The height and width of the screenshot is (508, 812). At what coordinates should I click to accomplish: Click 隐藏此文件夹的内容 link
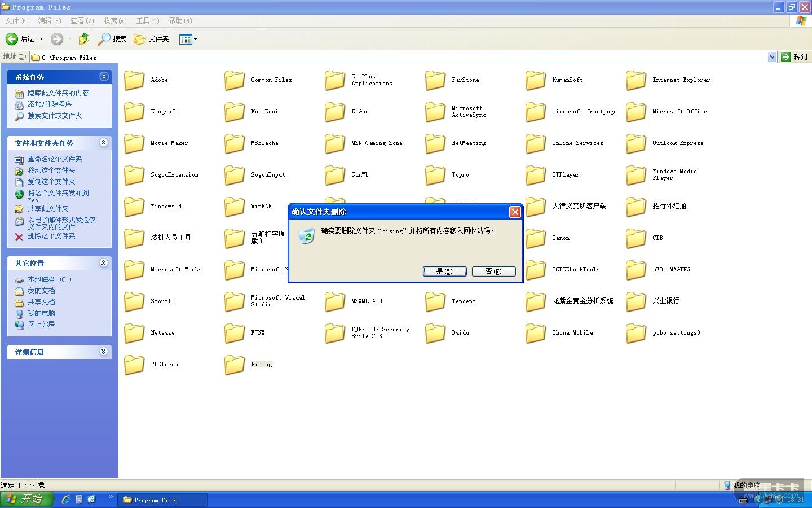click(x=58, y=93)
